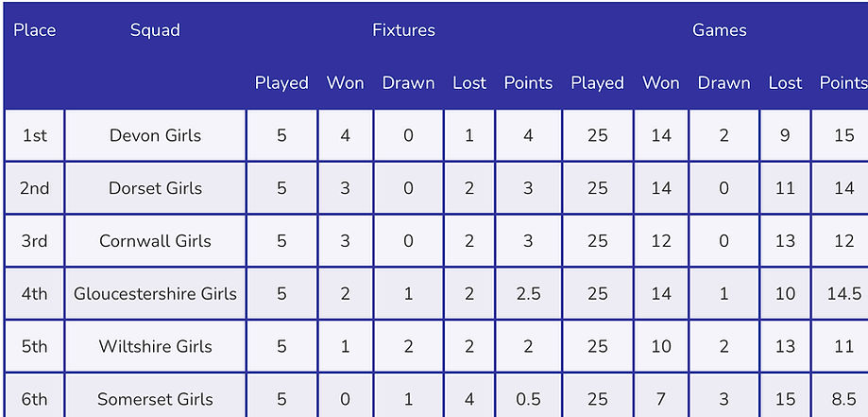The image size is (868, 417).
Task: Click the Fixtures group header
Action: (x=403, y=30)
